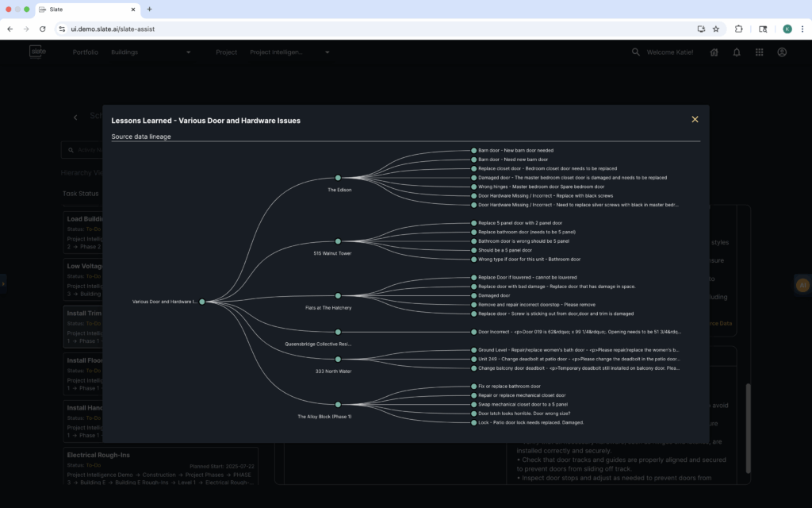
Task: Click the Flats at The Hatchery node
Action: [338, 295]
